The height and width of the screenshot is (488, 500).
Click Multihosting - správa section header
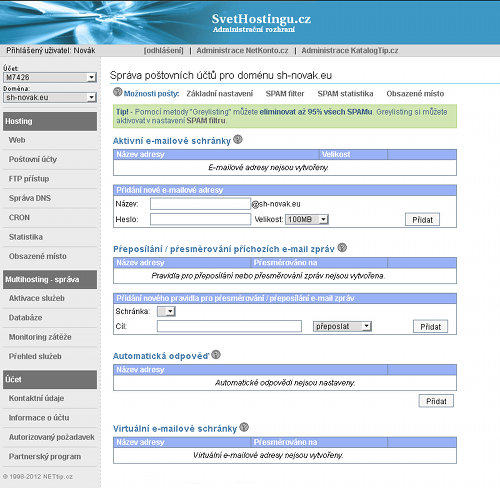click(50, 279)
